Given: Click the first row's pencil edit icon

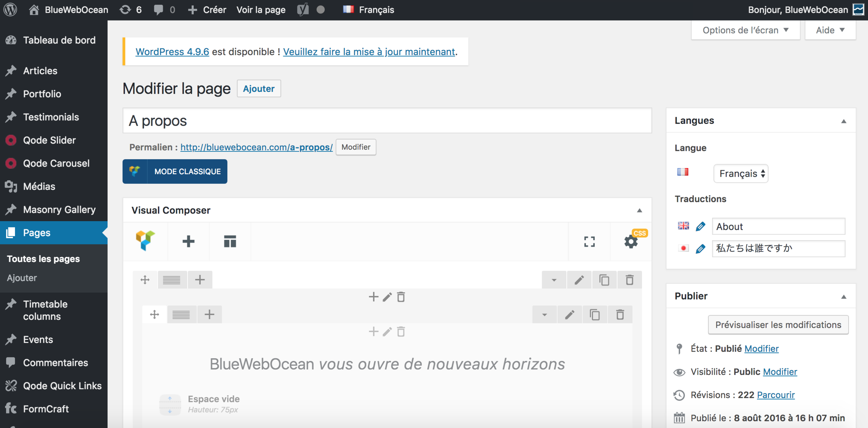Looking at the screenshot, I should click(x=579, y=280).
